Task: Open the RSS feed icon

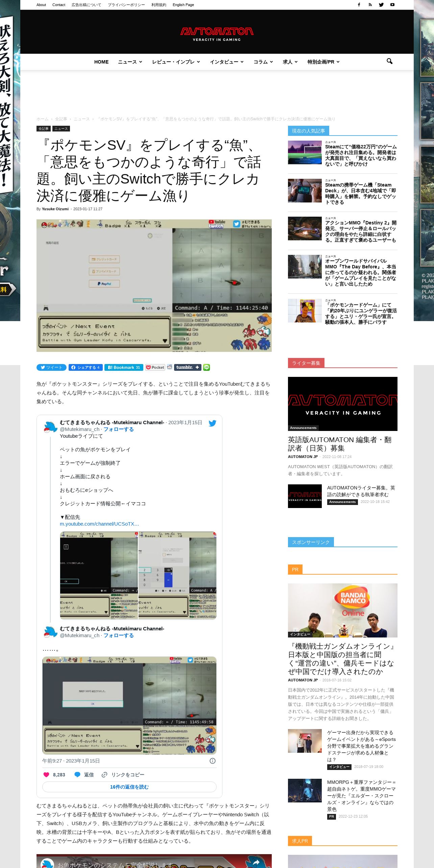Action: click(370, 5)
